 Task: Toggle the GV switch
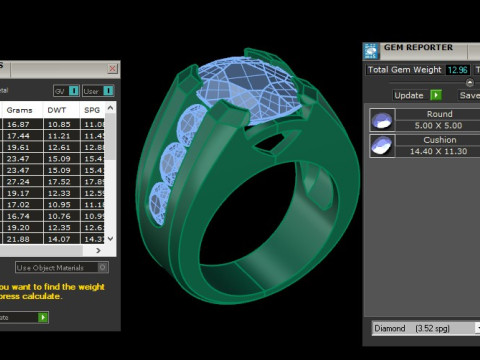(x=66, y=91)
